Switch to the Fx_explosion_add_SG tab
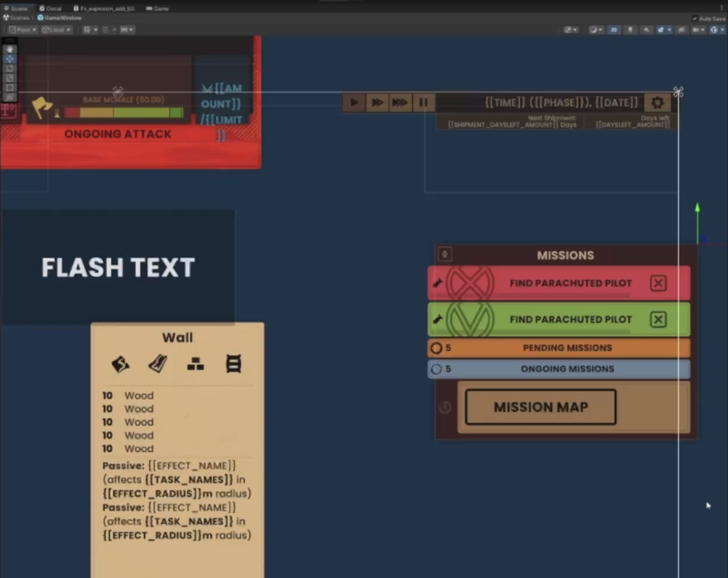The image size is (728, 578). pos(104,8)
